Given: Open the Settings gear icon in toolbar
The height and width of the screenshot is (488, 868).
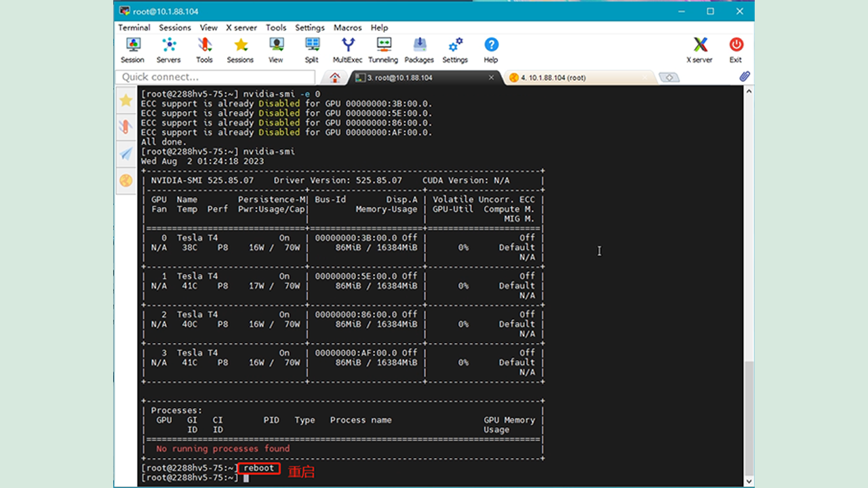Looking at the screenshot, I should pos(455,50).
